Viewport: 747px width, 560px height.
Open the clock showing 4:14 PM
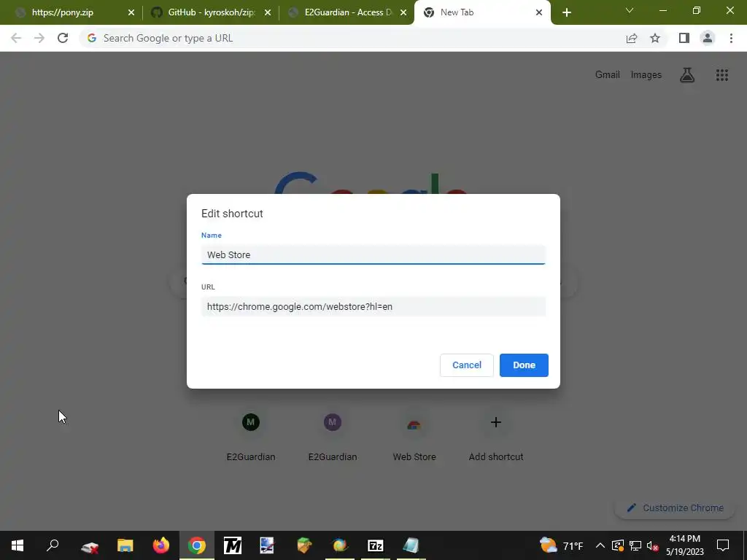coord(684,545)
